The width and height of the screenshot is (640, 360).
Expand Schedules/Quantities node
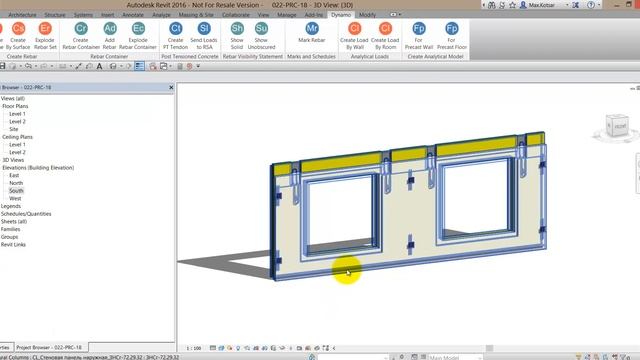(x=26, y=214)
